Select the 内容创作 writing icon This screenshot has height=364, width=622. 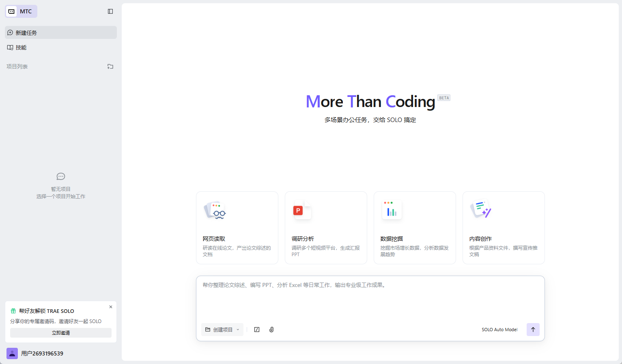tap(480, 210)
